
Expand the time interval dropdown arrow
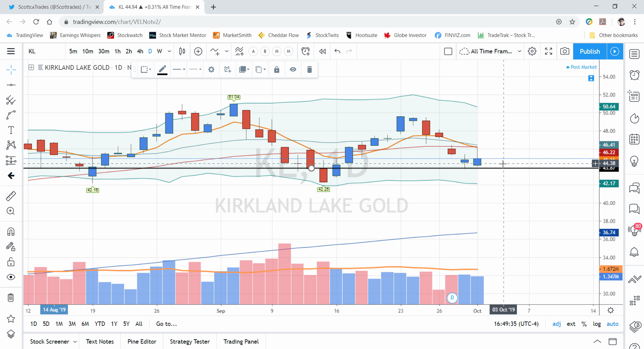click(169, 51)
